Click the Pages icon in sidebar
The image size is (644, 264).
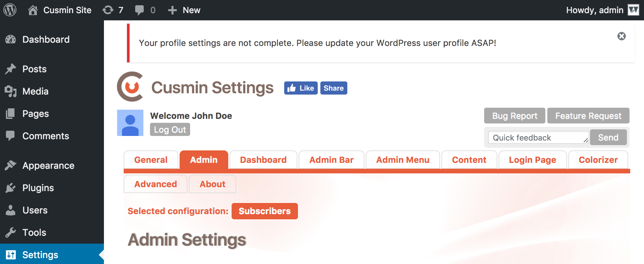11,114
